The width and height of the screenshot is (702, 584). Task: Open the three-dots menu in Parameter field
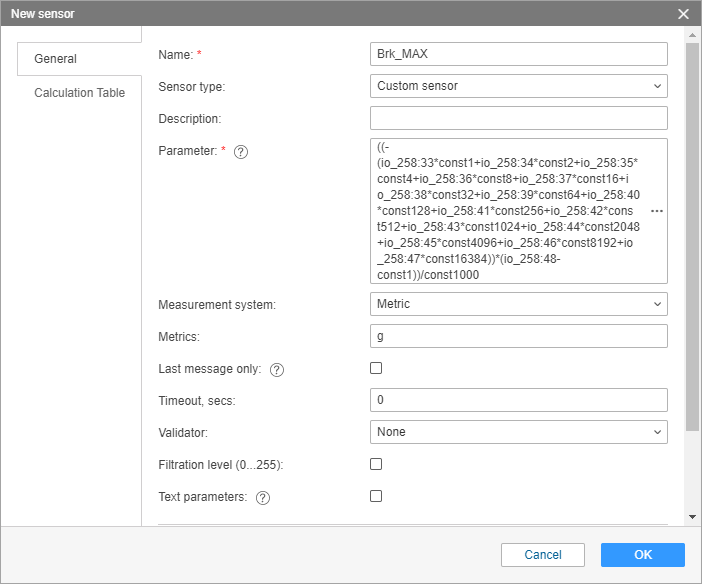click(x=656, y=212)
